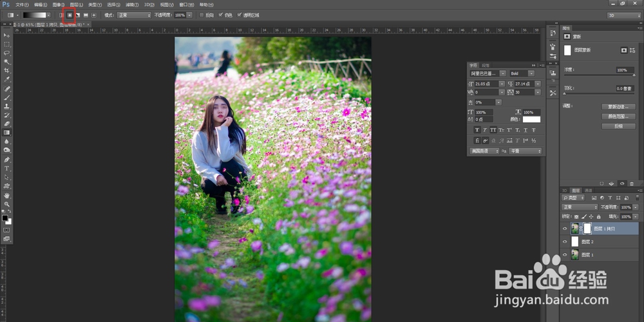Select the Zoom tool
644x322 pixels.
[x=6, y=204]
